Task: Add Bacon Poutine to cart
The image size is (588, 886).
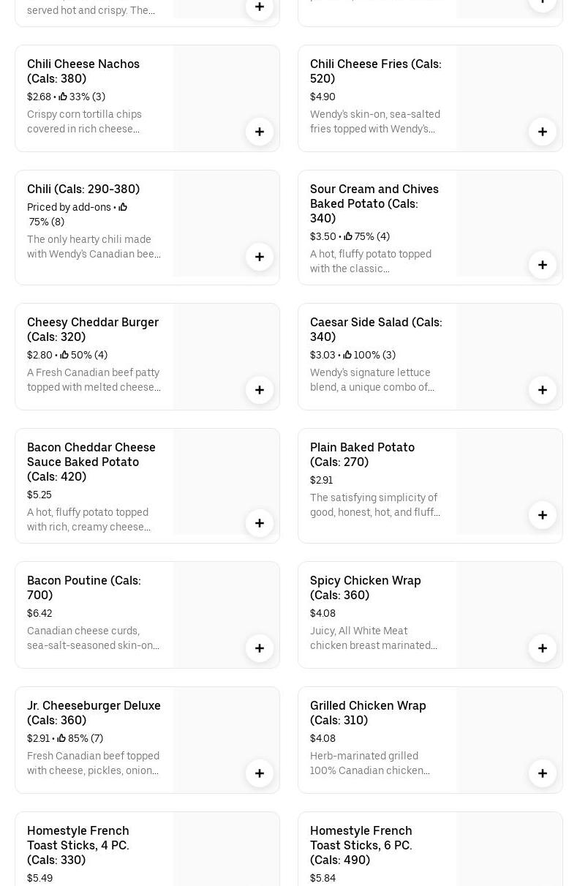Action: pyautogui.click(x=260, y=648)
